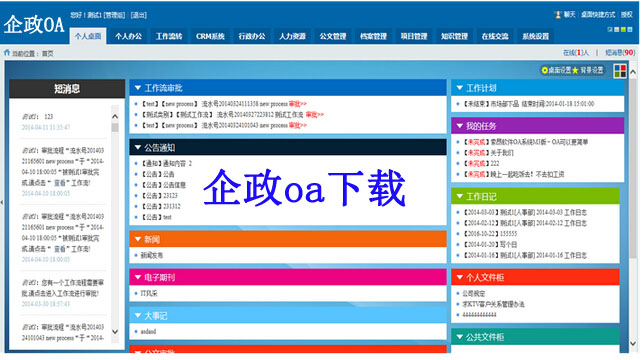
Task: Click the 退出 logout link
Action: pyautogui.click(x=139, y=15)
